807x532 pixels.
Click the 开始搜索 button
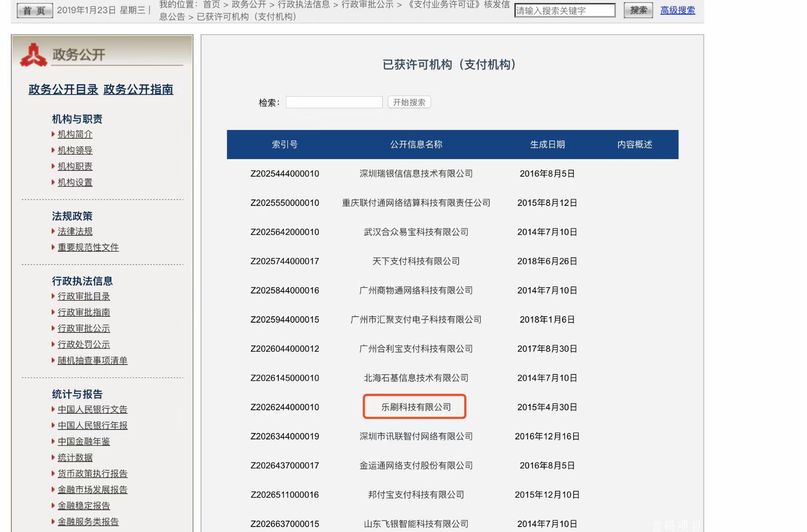[409, 102]
